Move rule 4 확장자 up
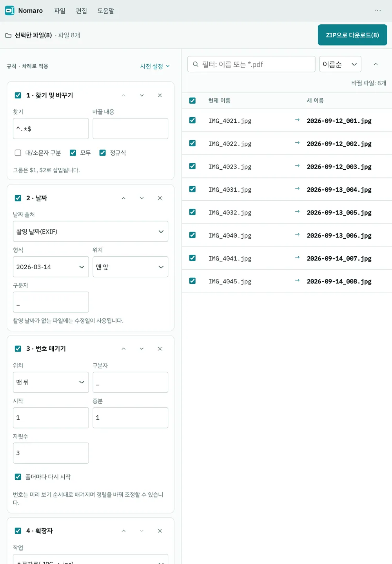 123,531
